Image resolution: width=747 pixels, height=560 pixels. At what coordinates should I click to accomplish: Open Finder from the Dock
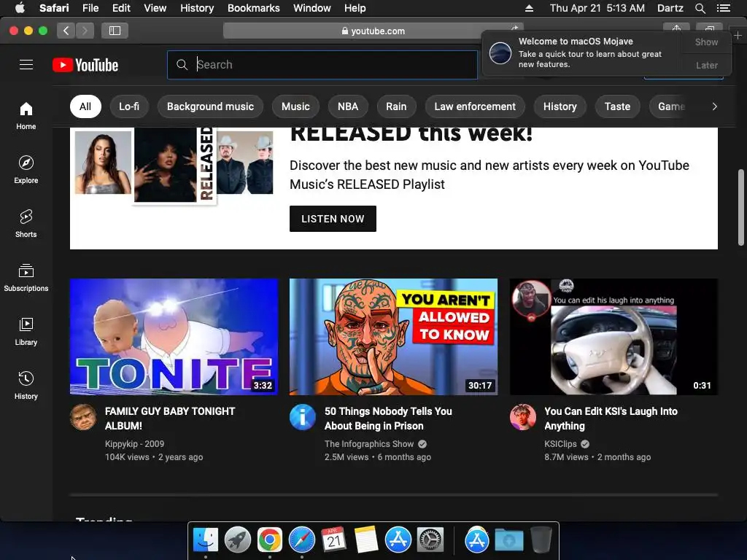[x=205, y=540]
